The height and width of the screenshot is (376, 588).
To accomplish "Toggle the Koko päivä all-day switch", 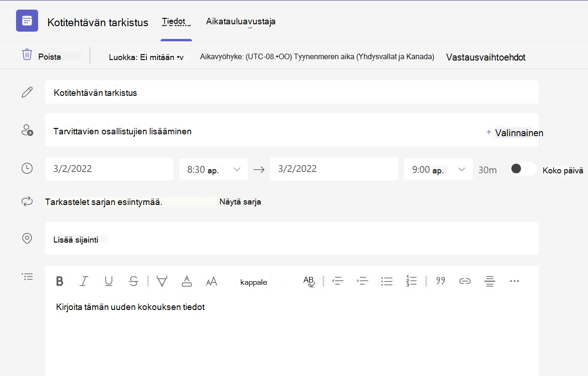I will (523, 169).
